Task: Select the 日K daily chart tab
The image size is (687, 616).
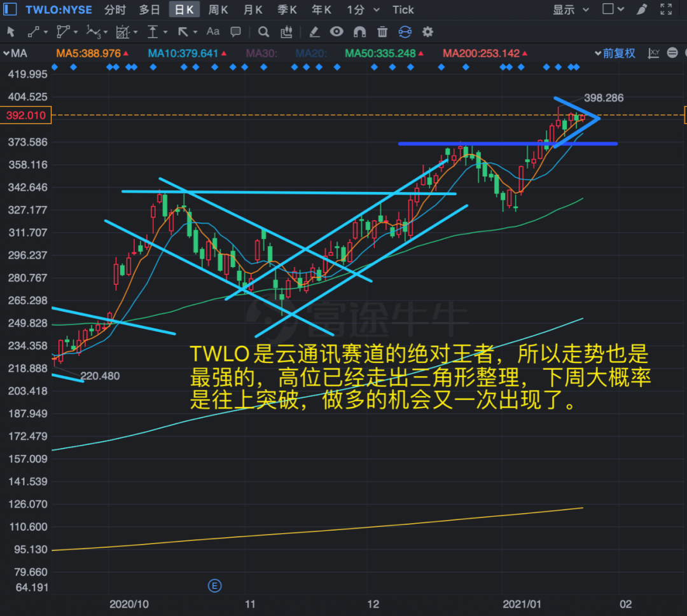Action: pos(184,10)
